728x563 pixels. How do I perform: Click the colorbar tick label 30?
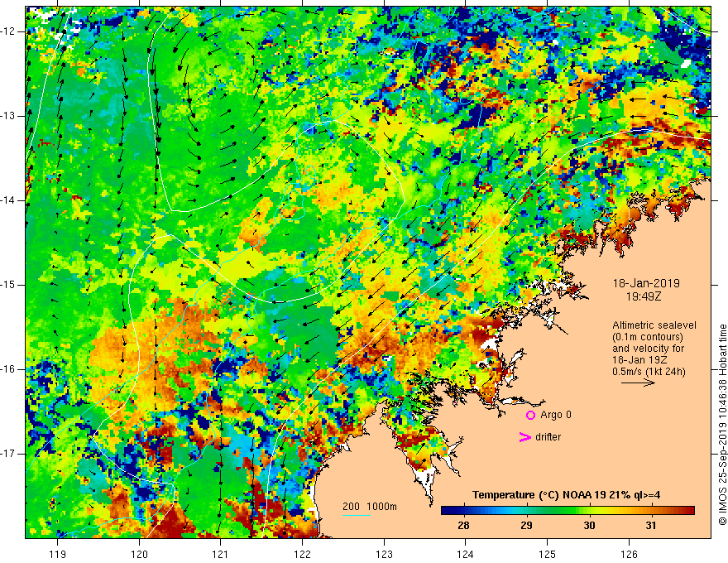coord(589,526)
